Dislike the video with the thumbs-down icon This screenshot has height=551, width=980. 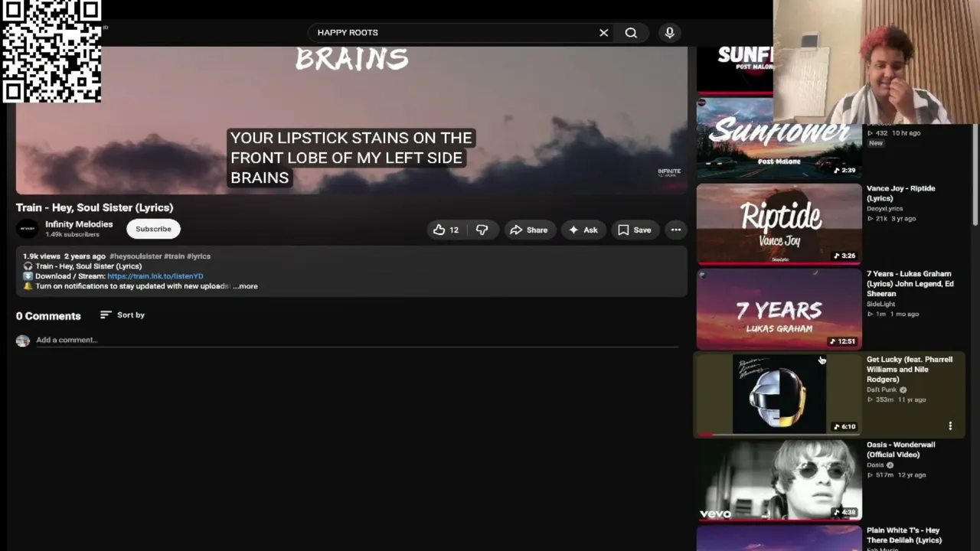coord(482,230)
